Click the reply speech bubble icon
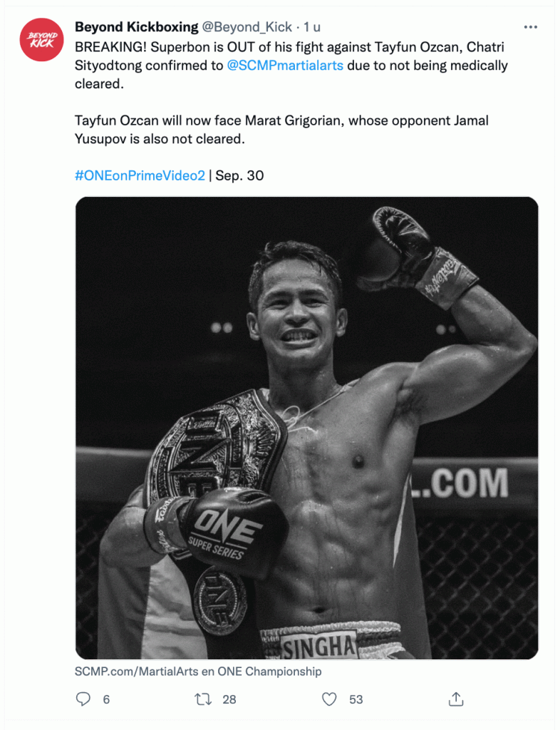 [x=83, y=699]
